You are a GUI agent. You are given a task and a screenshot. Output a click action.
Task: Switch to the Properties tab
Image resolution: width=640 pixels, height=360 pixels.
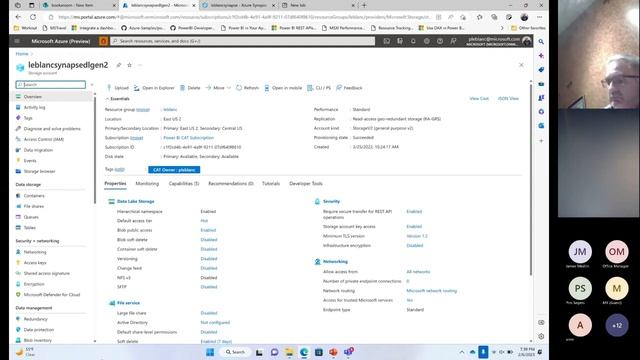point(115,184)
